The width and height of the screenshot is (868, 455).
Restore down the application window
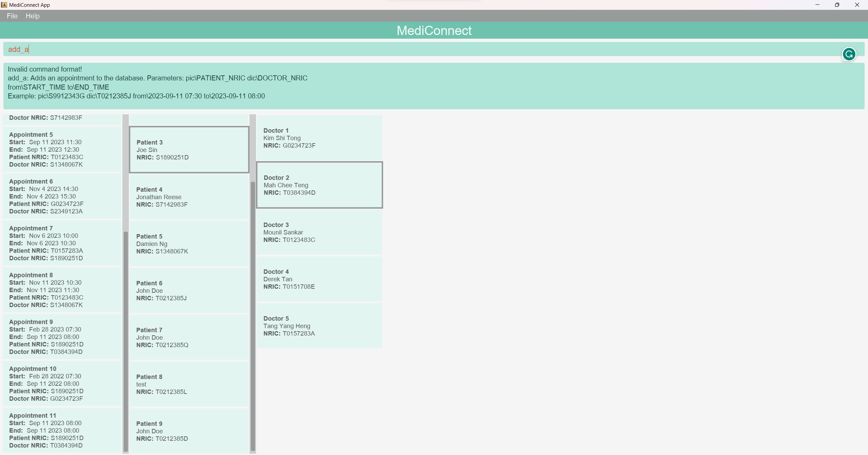[x=837, y=5]
